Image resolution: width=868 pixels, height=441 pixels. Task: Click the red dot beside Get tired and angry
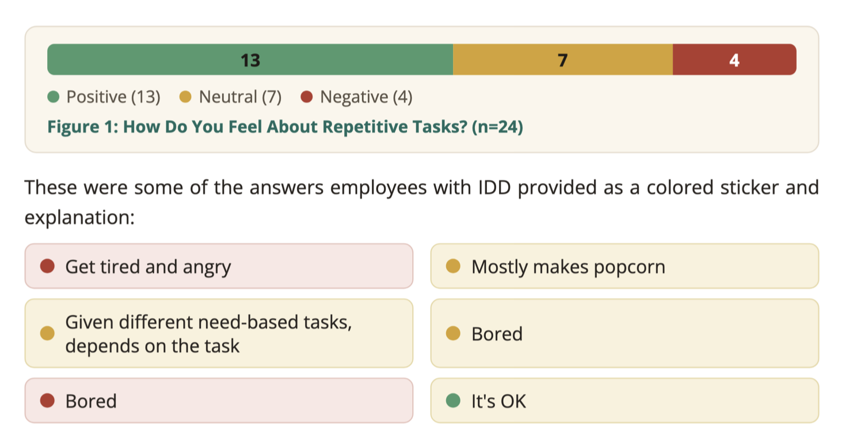pos(47,267)
